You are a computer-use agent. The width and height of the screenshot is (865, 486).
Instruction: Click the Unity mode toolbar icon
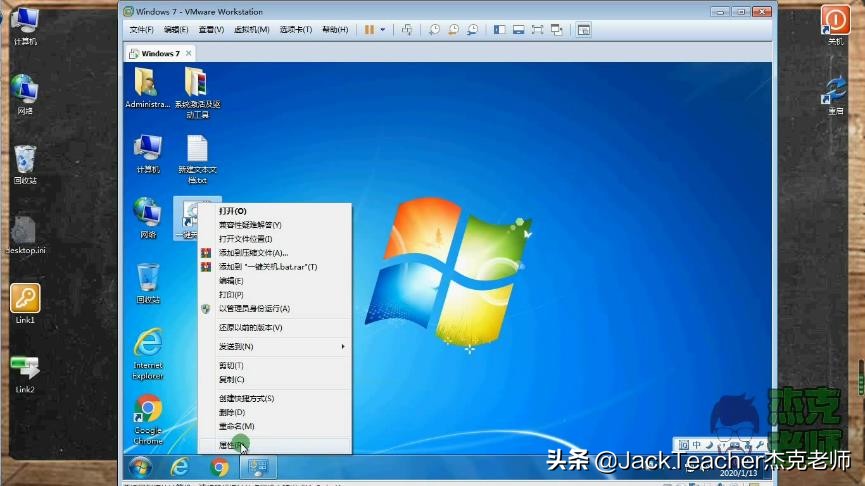pyautogui.click(x=557, y=30)
